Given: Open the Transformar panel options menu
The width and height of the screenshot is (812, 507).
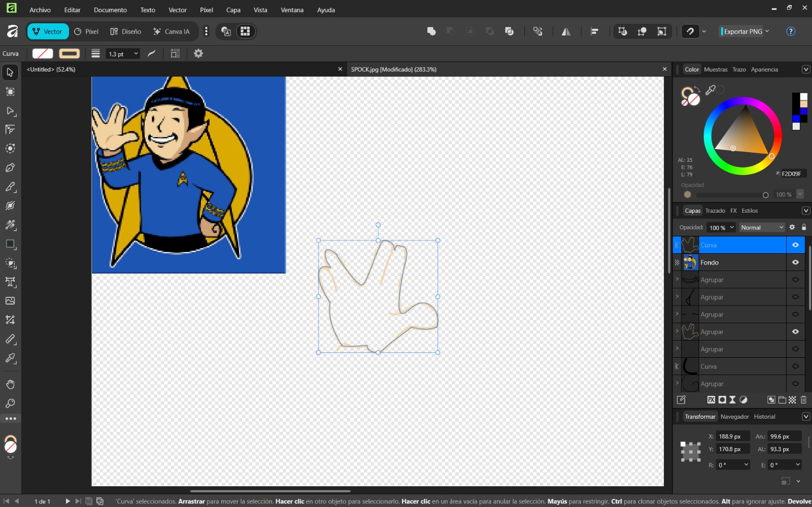Looking at the screenshot, I should pyautogui.click(x=805, y=417).
